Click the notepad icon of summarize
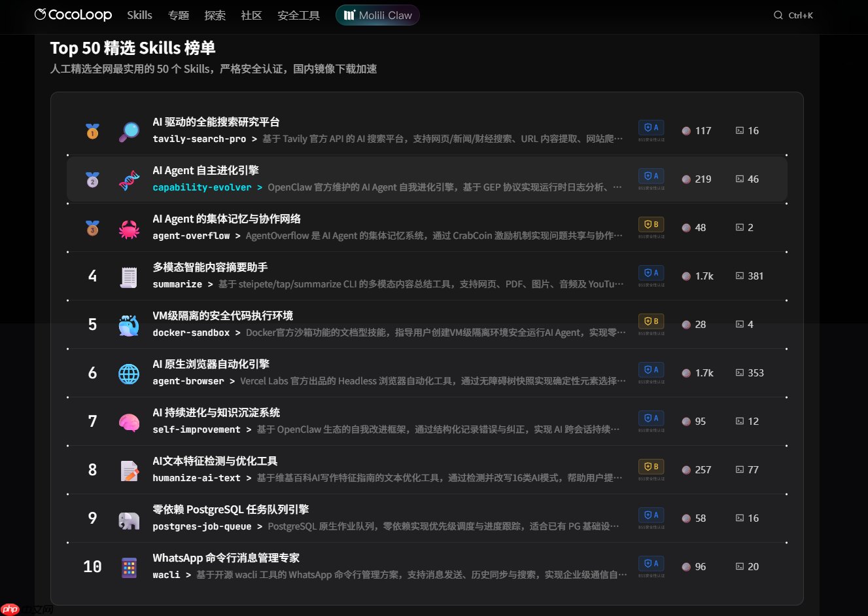The width and height of the screenshot is (868, 616). pyautogui.click(x=129, y=276)
